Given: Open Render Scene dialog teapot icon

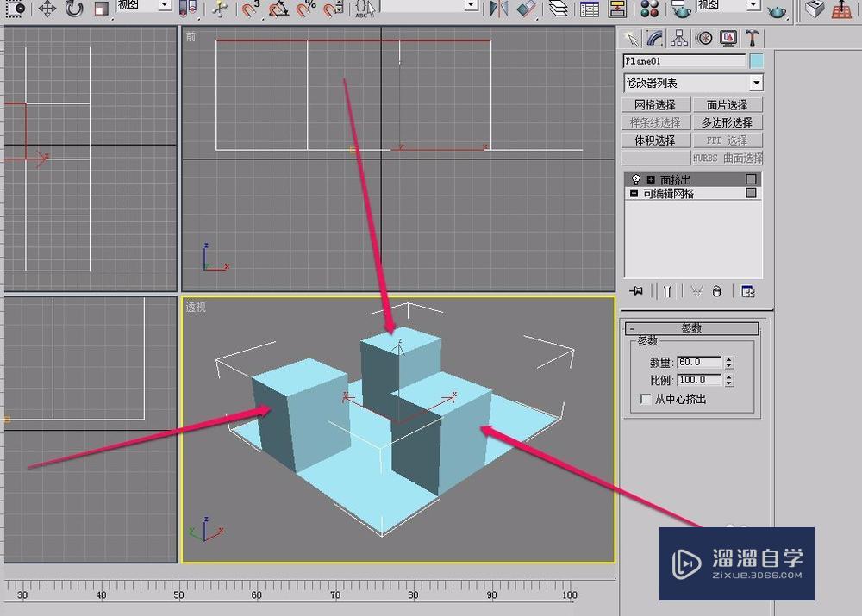Looking at the screenshot, I should click(x=681, y=9).
